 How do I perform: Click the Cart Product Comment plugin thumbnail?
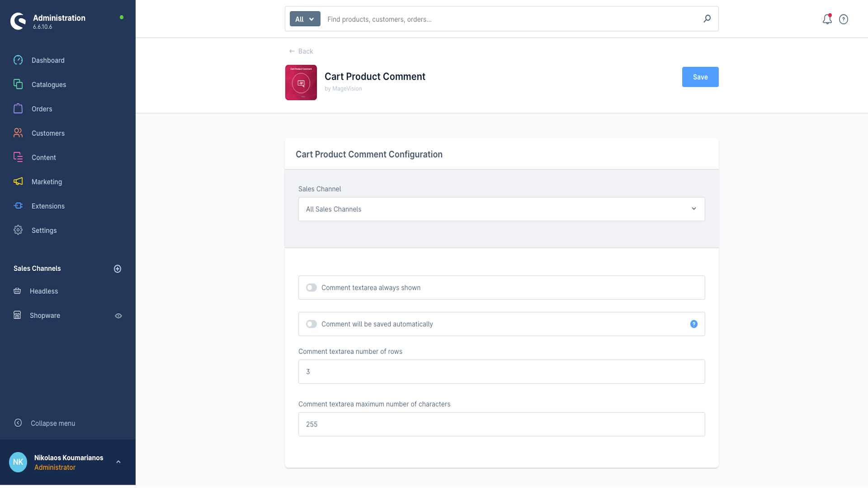tap(301, 82)
